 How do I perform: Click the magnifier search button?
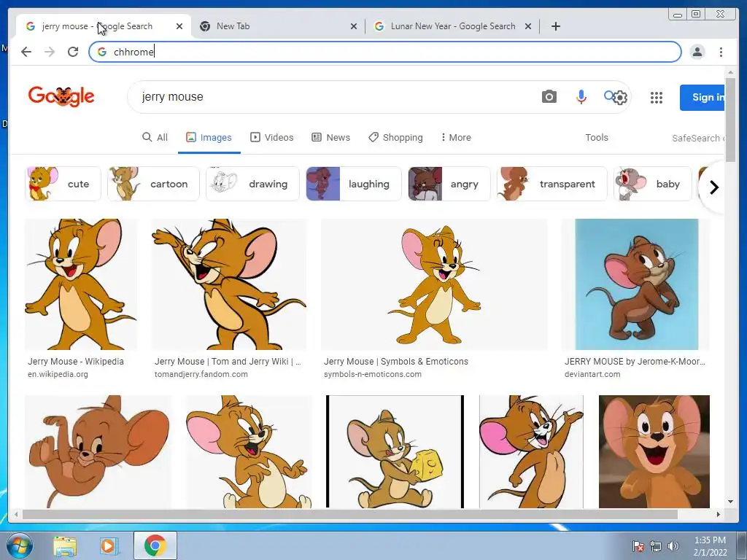click(609, 96)
